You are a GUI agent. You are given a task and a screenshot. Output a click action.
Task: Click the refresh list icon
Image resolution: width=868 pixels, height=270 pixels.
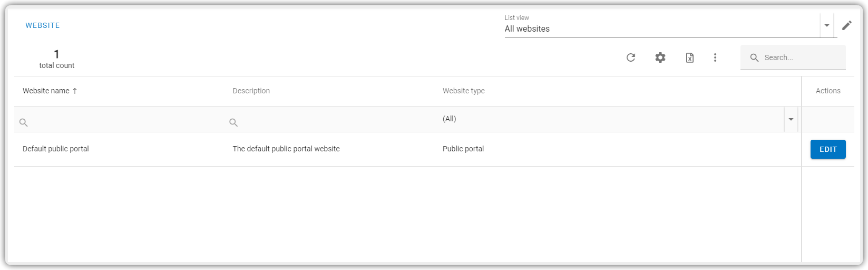click(x=631, y=57)
